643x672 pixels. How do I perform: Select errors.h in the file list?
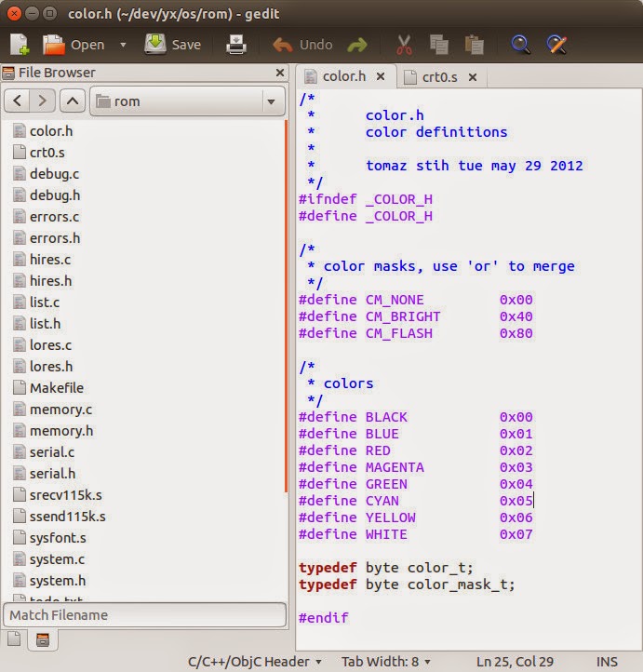coord(47,238)
